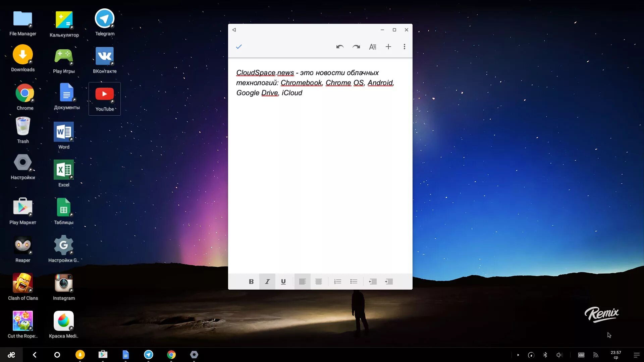This screenshot has height=362, width=644.
Task: Increase paragraph indent
Action: pyautogui.click(x=389, y=282)
